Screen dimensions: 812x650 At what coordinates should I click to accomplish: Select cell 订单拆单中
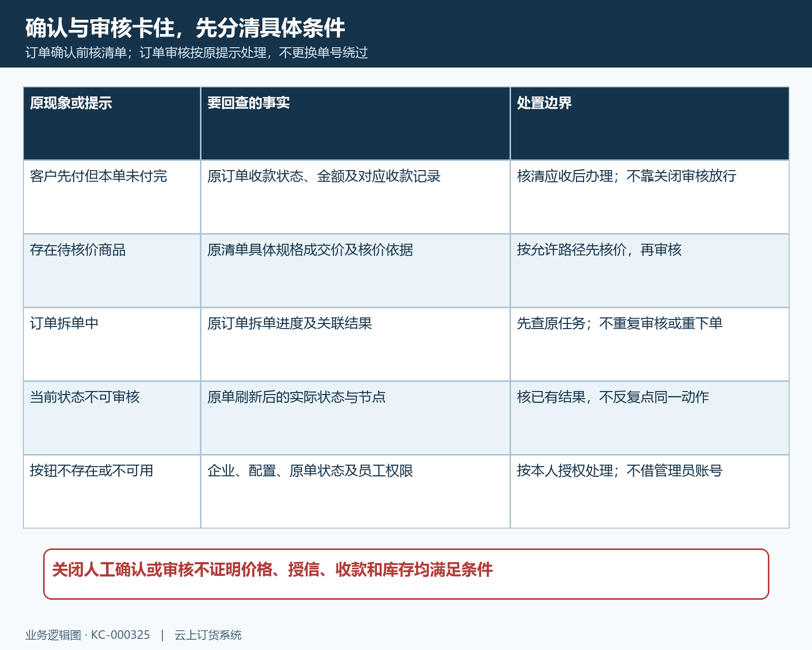pos(112,344)
